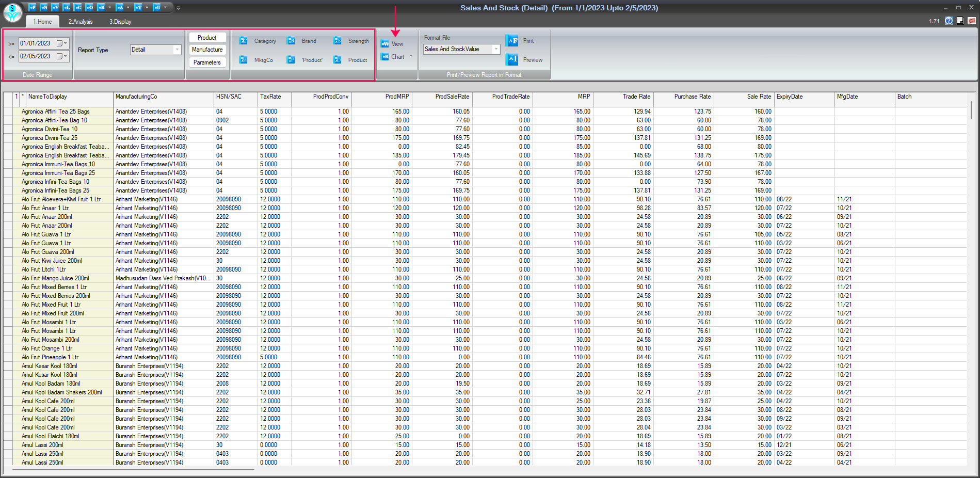Open Preview using its icon
This screenshot has height=478, width=980.
(x=512, y=59)
